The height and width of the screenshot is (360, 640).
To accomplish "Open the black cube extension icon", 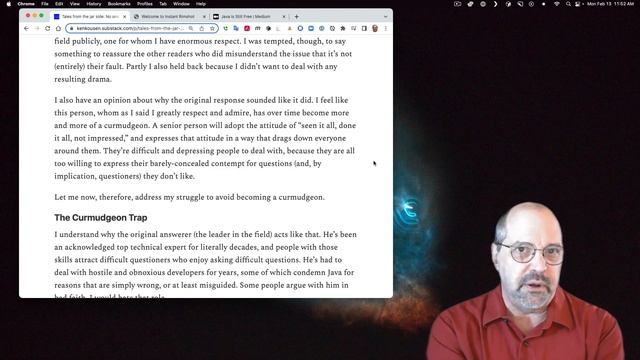I will coord(268,29).
